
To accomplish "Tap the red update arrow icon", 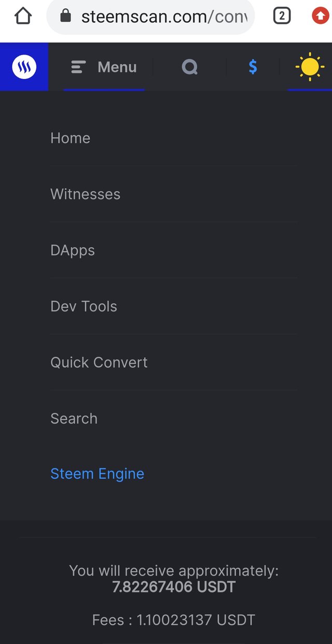I will pyautogui.click(x=320, y=17).
